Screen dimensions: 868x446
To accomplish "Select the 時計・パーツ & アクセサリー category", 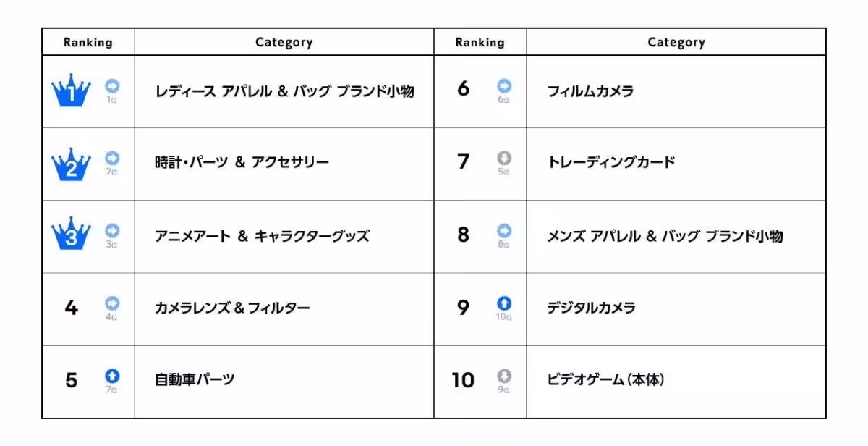I will (x=242, y=162).
